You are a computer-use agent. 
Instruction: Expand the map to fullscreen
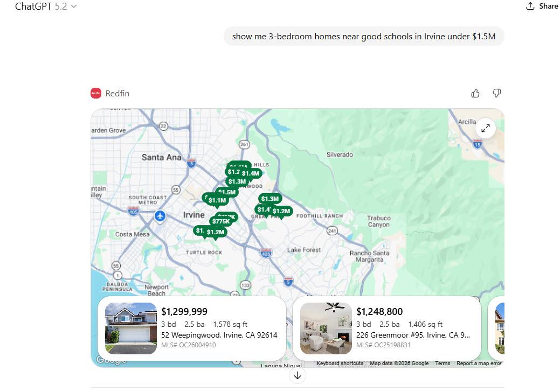tap(486, 128)
